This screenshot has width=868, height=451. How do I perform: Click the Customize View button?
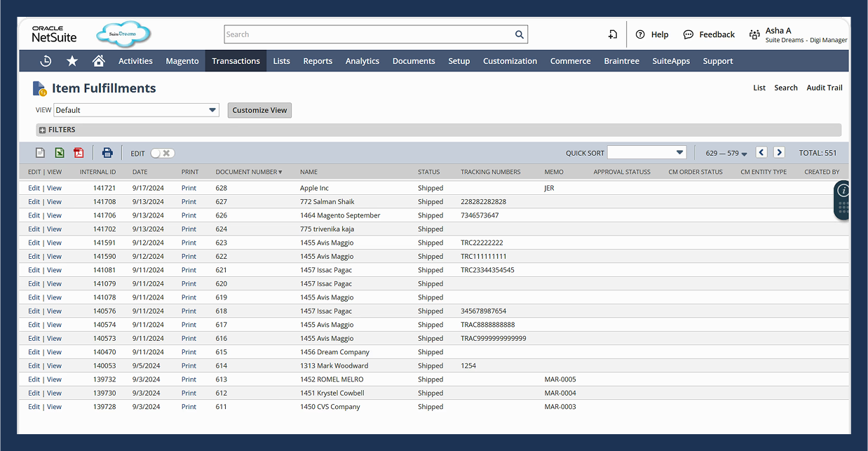(x=259, y=110)
